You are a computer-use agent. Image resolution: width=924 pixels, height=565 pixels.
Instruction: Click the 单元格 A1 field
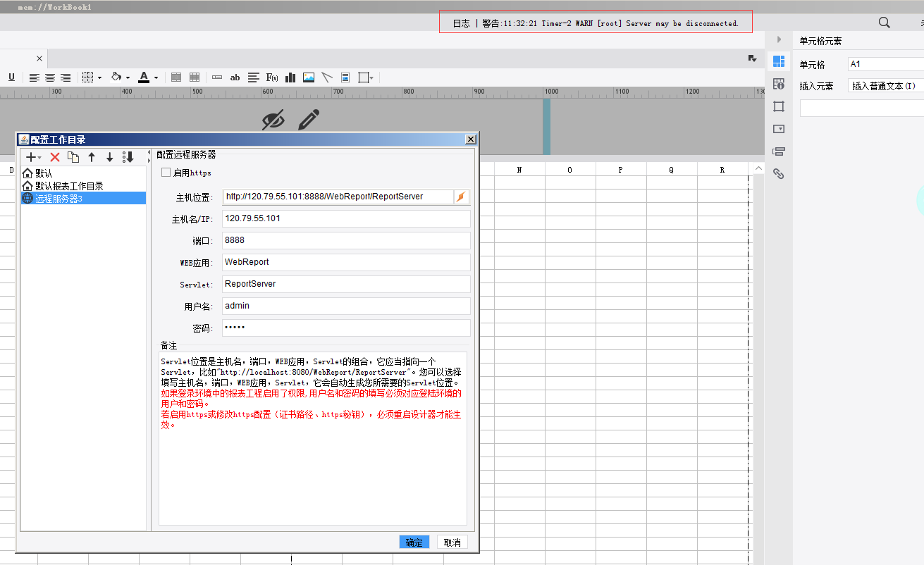pos(886,64)
